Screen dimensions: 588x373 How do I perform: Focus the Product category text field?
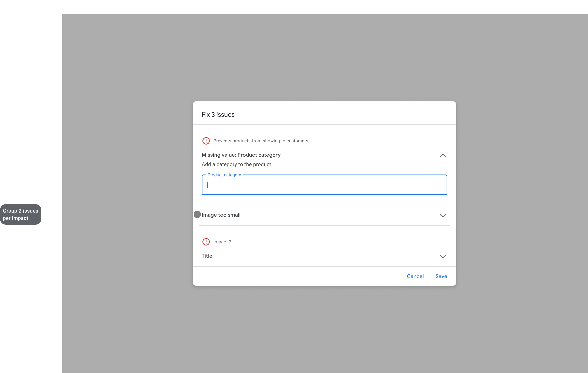point(324,185)
